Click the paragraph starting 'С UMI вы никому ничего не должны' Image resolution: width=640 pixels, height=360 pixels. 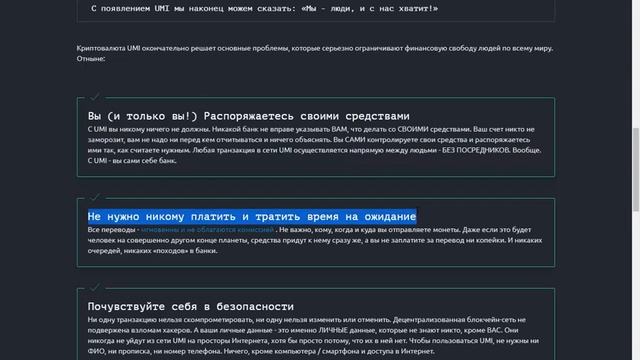[314, 145]
